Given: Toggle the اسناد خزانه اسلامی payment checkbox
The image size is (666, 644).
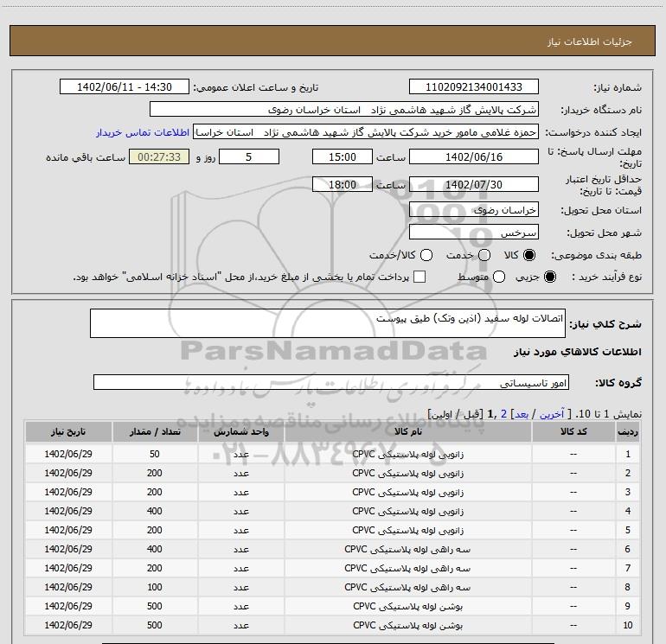Looking at the screenshot, I should [419, 277].
